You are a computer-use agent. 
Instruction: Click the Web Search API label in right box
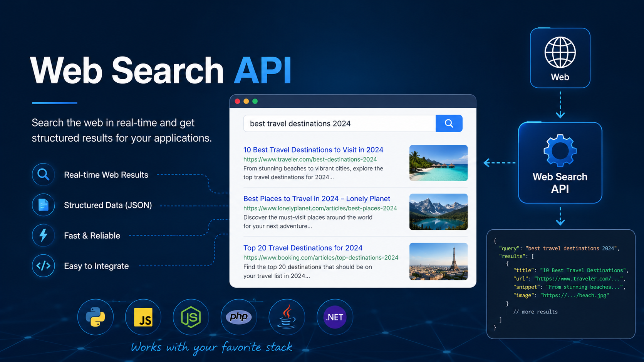560,183
